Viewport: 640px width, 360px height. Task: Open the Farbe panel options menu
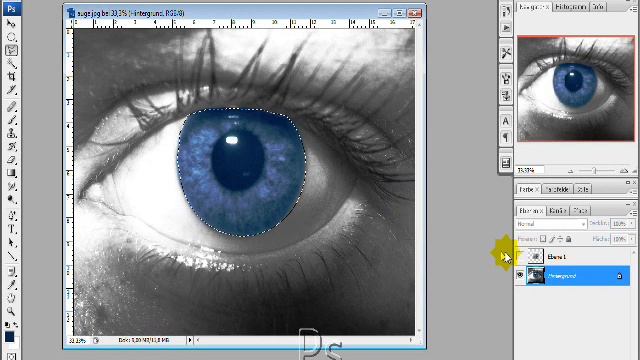[x=634, y=192]
